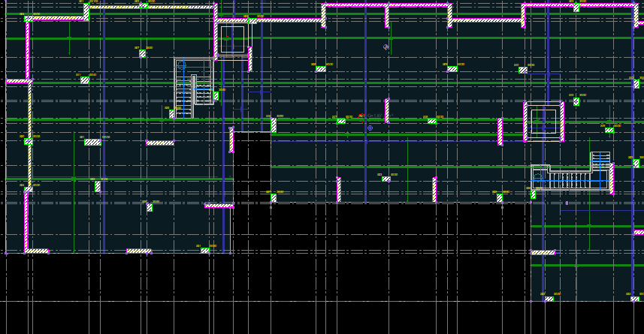Viewport: 644px width, 334px height.
Task: Pick the horizontal magenta wall left of the void's top-left corner
Action: [x=219, y=205]
